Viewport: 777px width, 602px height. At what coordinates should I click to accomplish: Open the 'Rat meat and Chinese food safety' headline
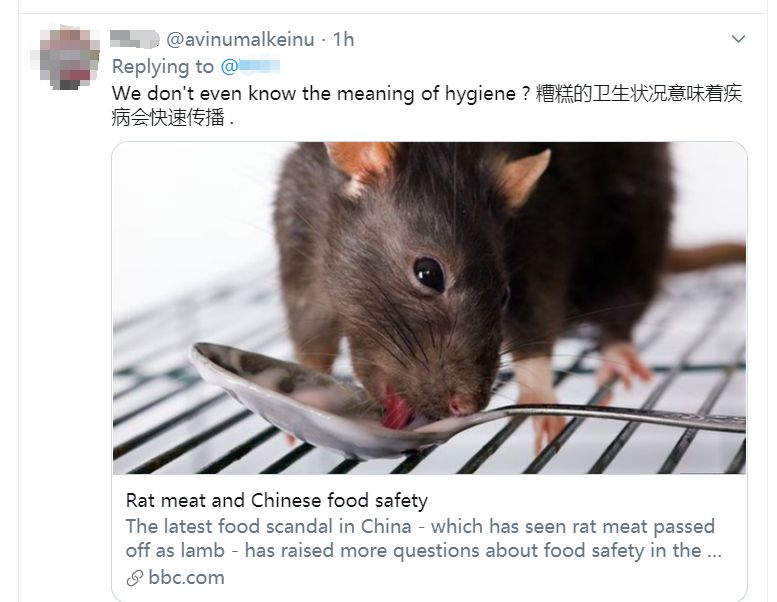[x=277, y=500]
